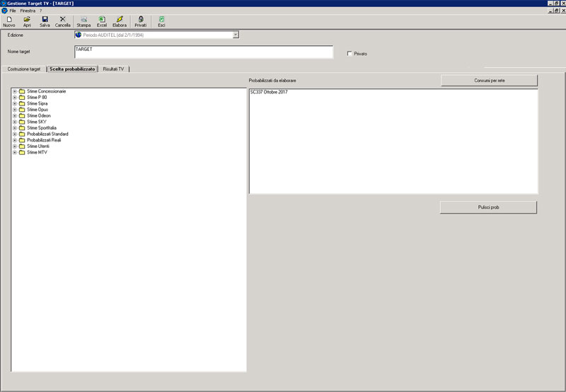Open the Edizione period dropdown
The height and width of the screenshot is (392, 566).
(236, 35)
